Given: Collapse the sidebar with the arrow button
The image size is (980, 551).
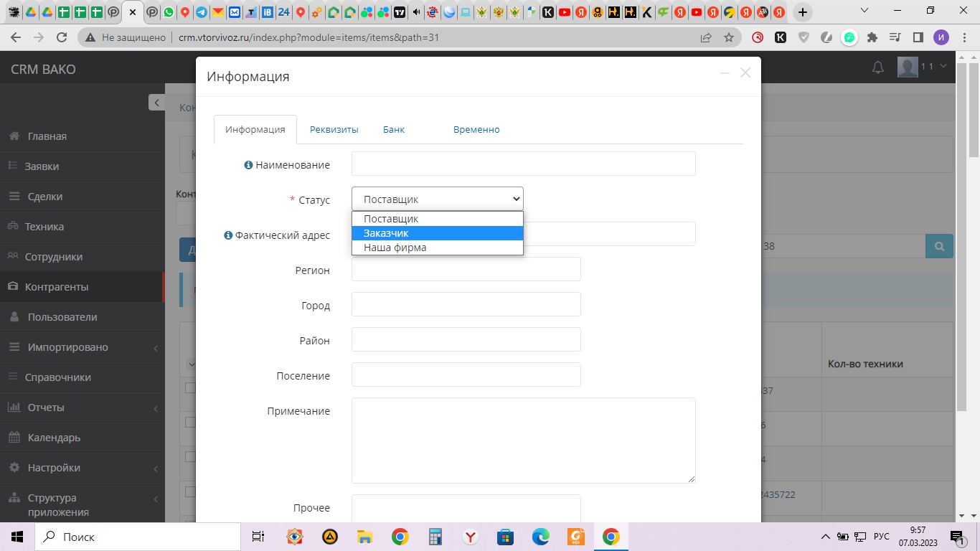Looking at the screenshot, I should 157,103.
